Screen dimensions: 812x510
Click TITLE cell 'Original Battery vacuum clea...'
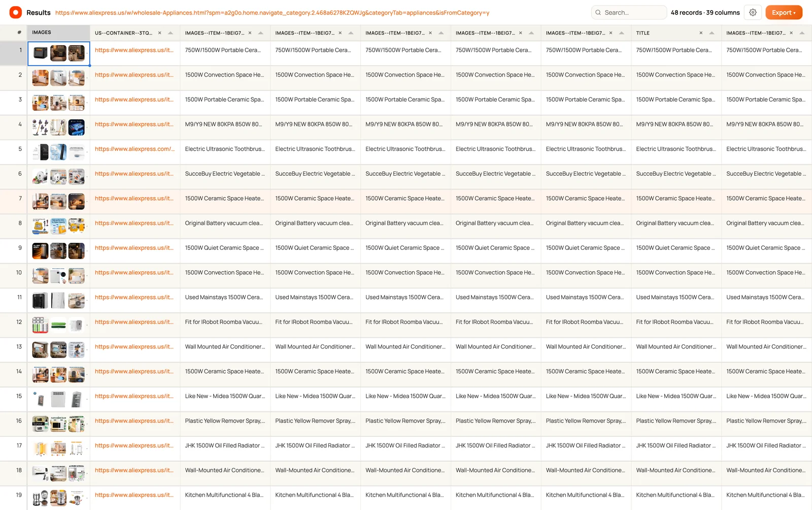pyautogui.click(x=676, y=223)
